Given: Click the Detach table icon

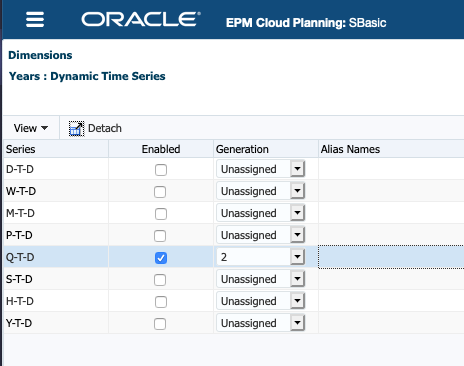Looking at the screenshot, I should click(x=76, y=129).
